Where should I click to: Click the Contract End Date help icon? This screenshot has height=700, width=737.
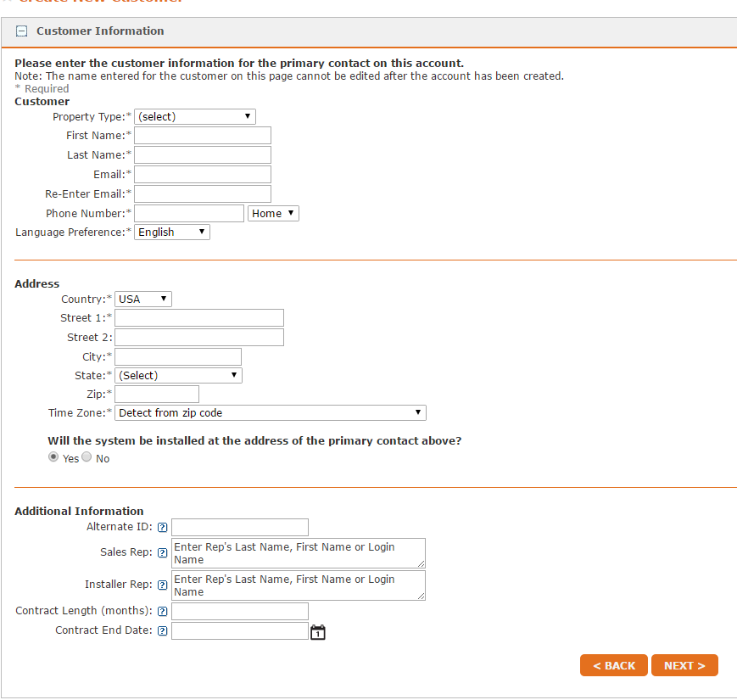point(163,631)
